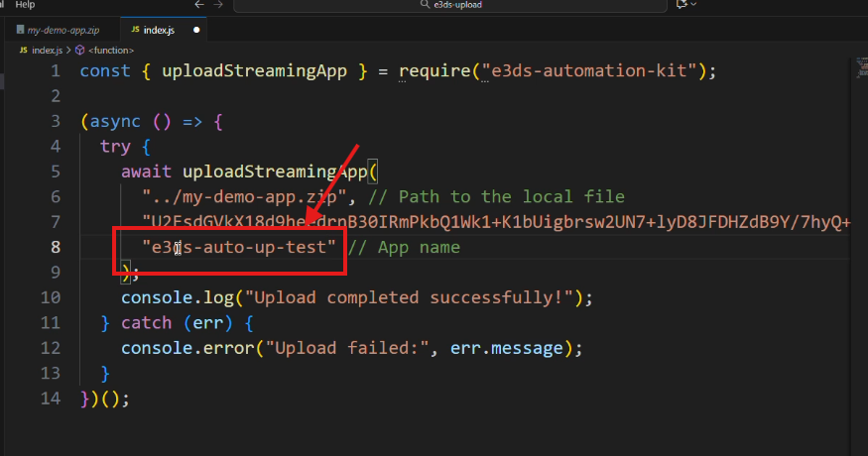Switch to the my-demo-app.zip tab
This screenshot has width=868, height=456.
[62, 30]
